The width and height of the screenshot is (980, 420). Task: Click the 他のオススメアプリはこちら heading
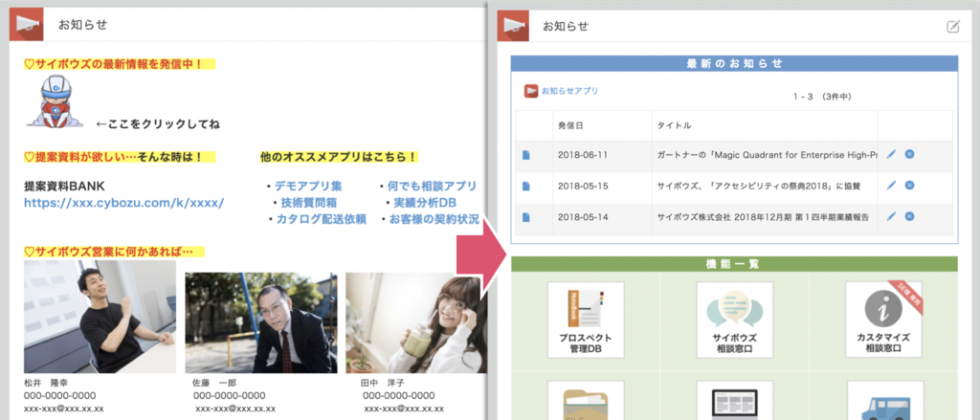(x=339, y=157)
